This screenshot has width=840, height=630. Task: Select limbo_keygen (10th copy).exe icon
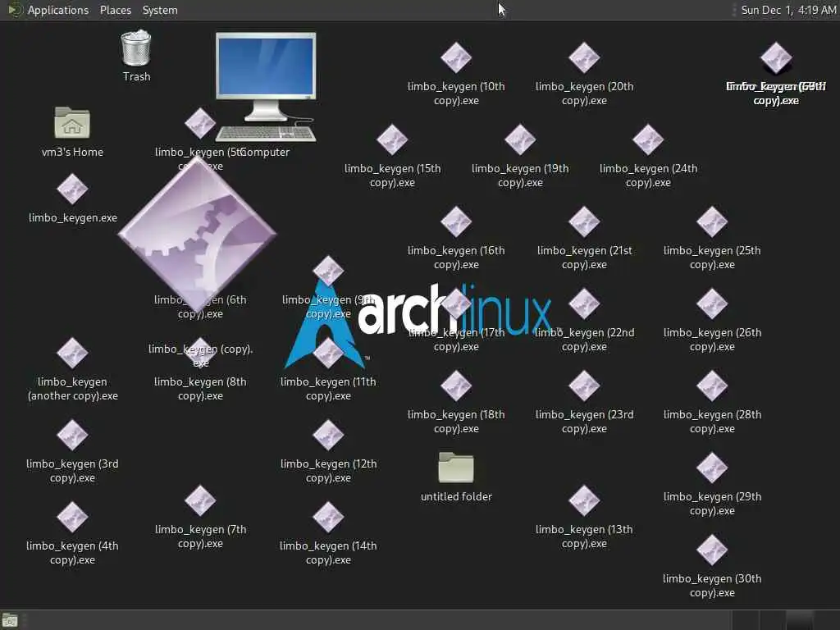point(456,58)
